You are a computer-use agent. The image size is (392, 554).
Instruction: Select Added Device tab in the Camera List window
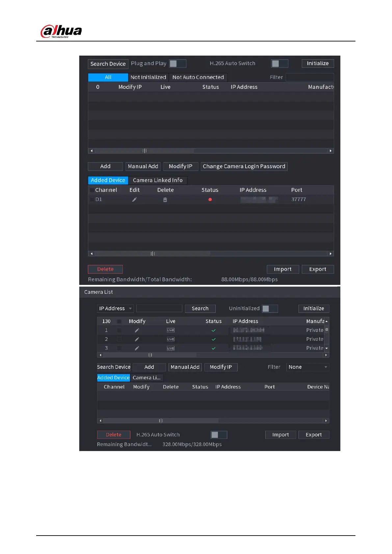click(114, 378)
